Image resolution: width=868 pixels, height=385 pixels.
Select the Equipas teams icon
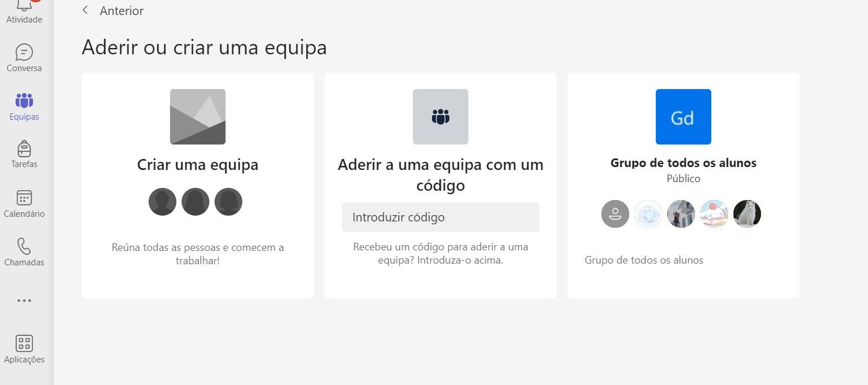[x=24, y=101]
